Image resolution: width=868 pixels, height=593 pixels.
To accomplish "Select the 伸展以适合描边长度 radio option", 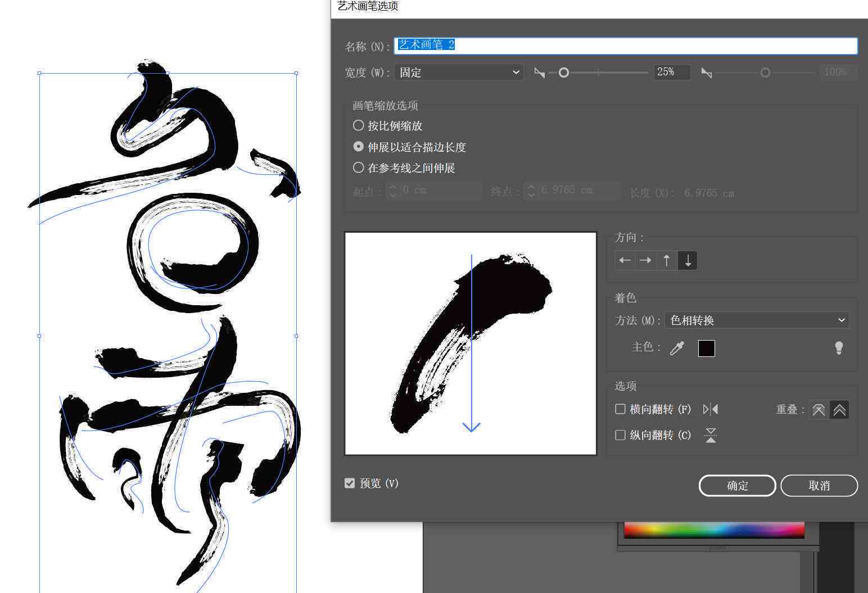I will point(358,147).
